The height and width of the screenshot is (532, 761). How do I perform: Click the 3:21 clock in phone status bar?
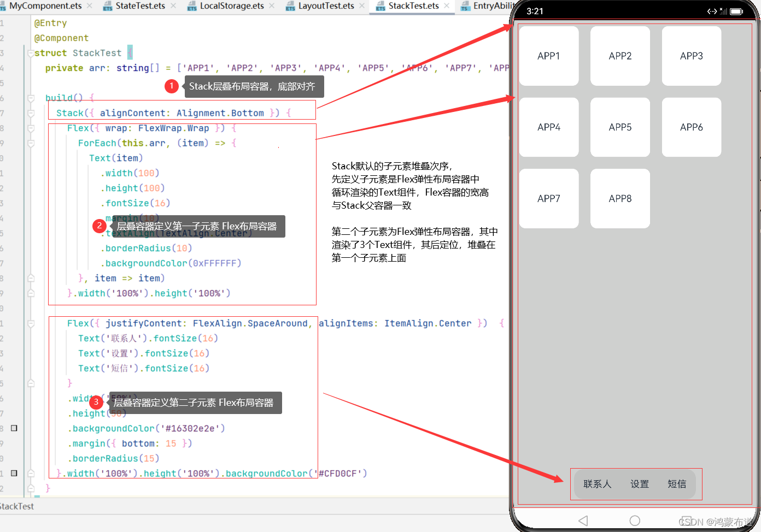point(535,11)
